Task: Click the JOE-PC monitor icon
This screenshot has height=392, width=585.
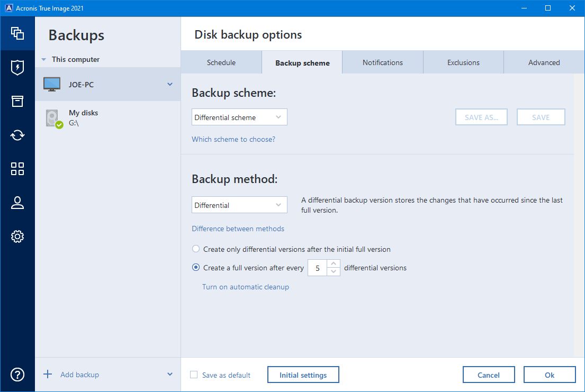Action: (51, 84)
